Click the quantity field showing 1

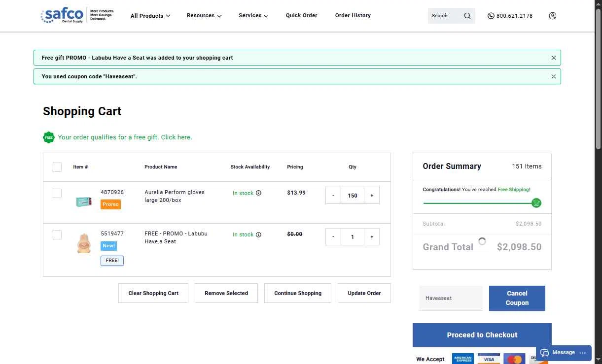(352, 237)
